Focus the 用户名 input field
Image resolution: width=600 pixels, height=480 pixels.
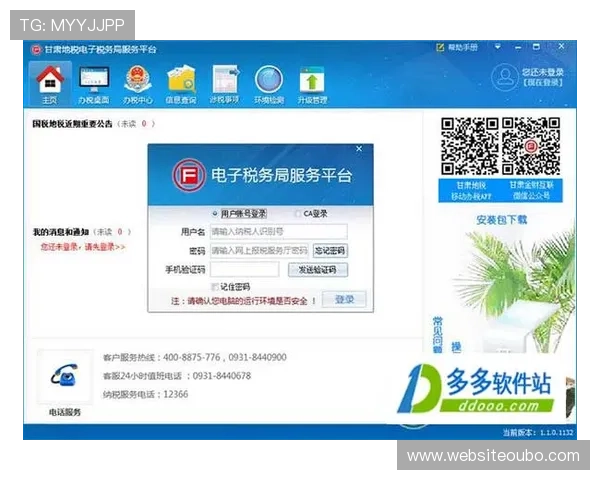(279, 232)
